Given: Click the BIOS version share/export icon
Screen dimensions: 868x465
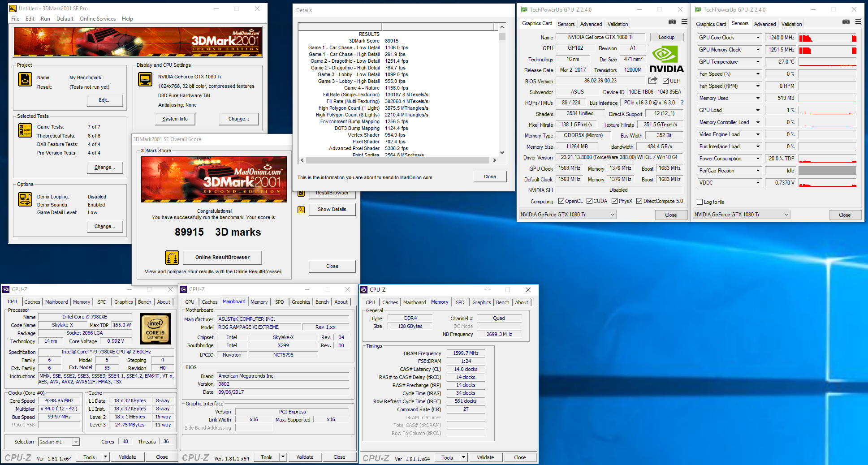Looking at the screenshot, I should point(653,81).
